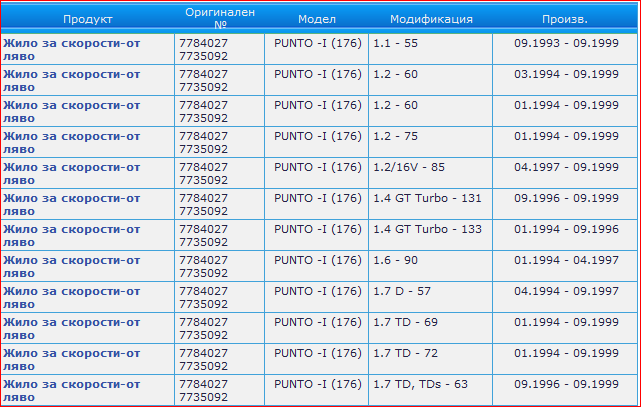Click the Оригинален № column header
The width and height of the screenshot is (641, 407).
(220, 19)
